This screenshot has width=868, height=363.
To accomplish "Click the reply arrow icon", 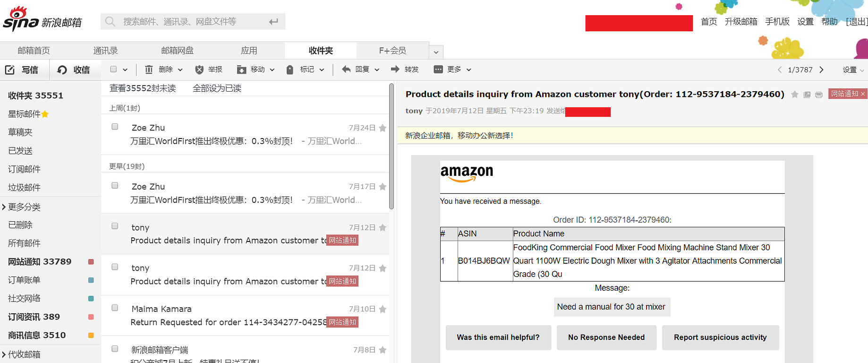I will click(346, 69).
